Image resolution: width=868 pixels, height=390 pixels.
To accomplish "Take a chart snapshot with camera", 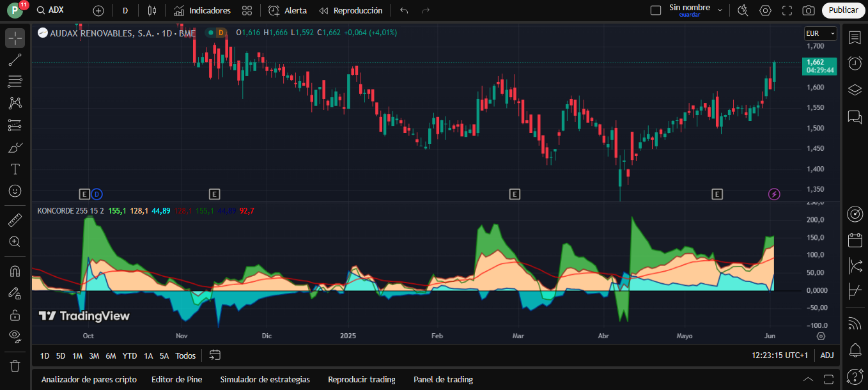I will [809, 10].
